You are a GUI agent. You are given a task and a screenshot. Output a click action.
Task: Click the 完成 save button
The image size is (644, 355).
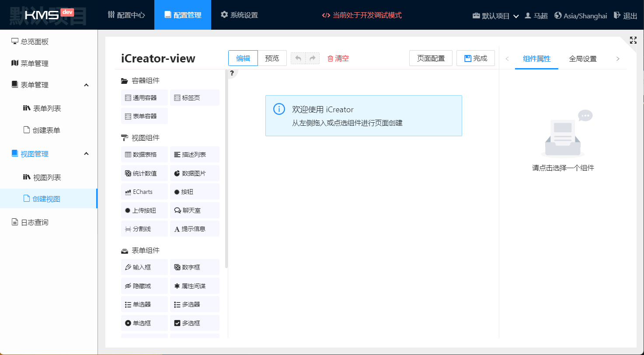click(475, 58)
